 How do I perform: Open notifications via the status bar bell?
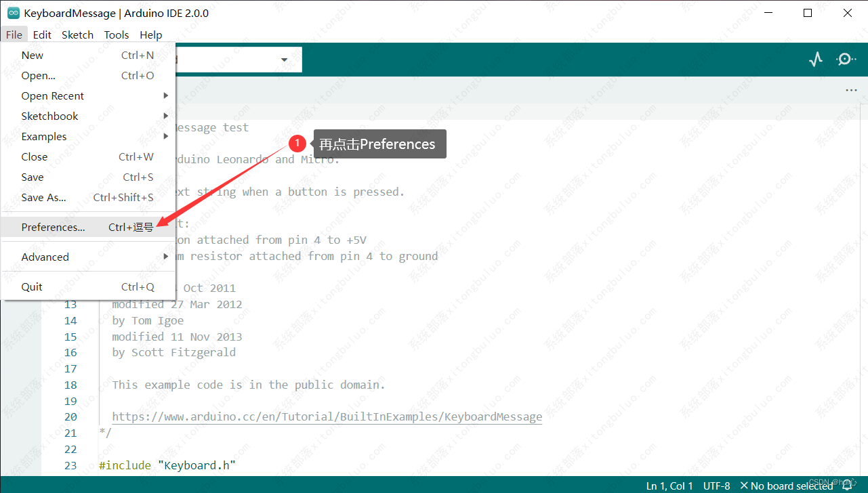point(847,486)
